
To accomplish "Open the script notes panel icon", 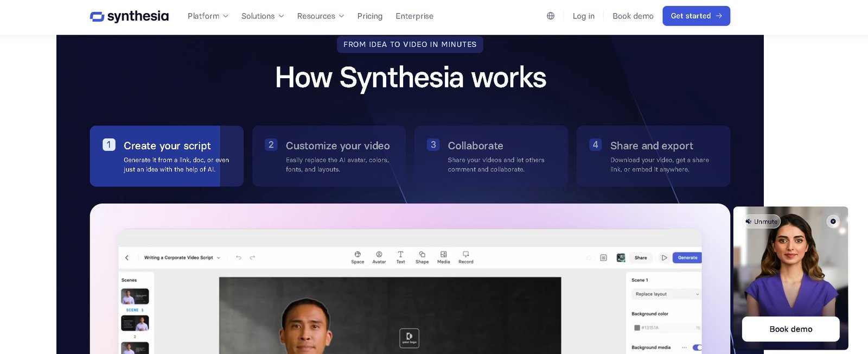I will coord(603,258).
